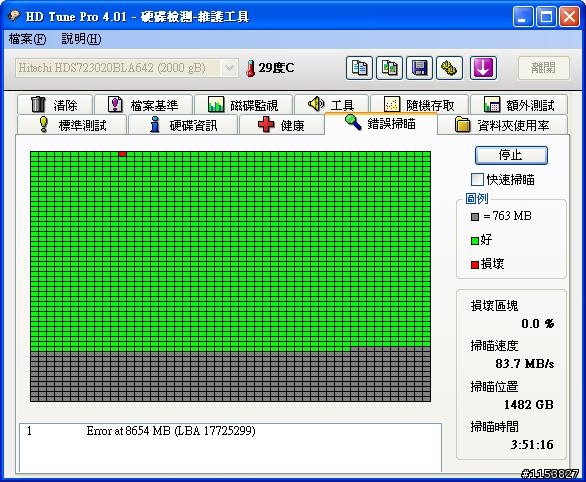Click the copy screenshot to clipboard icon
This screenshot has width=586, height=482.
389,68
